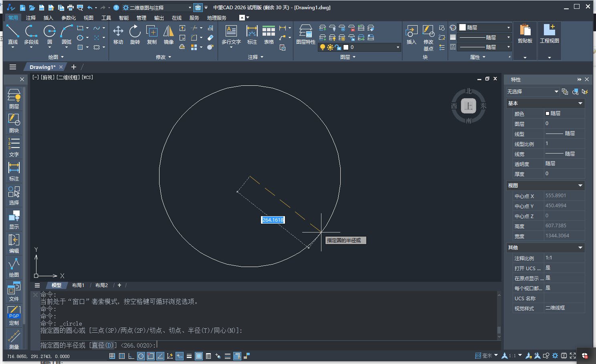Expand the 绘图 panel flyout
Screen dimensions: 596x364
(x=56, y=57)
